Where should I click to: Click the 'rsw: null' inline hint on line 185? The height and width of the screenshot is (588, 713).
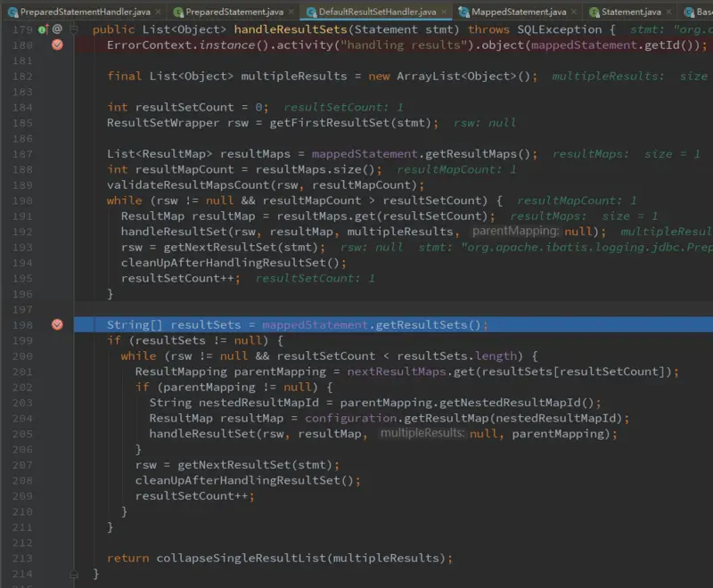click(485, 123)
